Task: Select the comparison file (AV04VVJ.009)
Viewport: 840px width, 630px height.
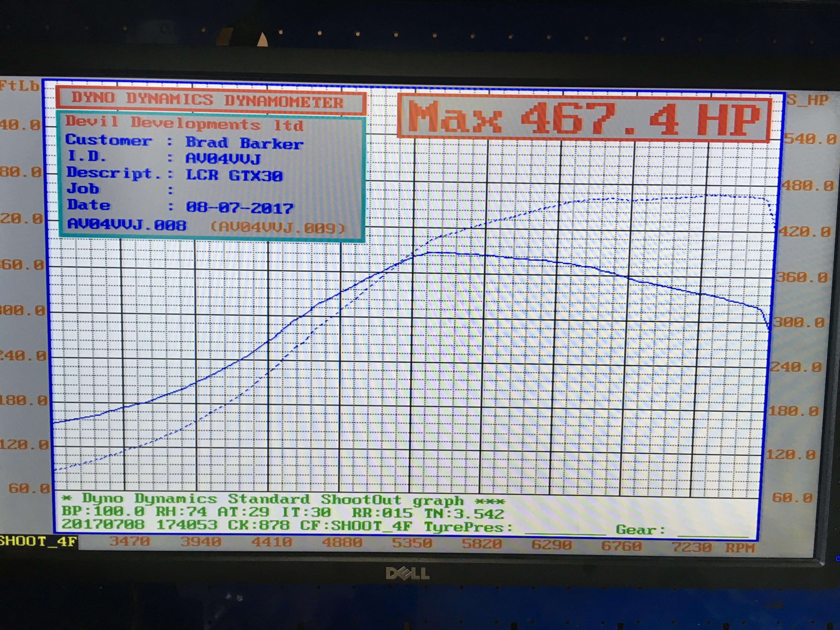Action: point(278,227)
